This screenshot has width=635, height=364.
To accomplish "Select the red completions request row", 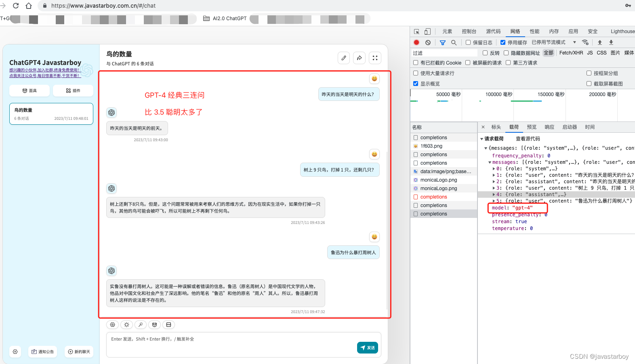I will click(x=444, y=197).
